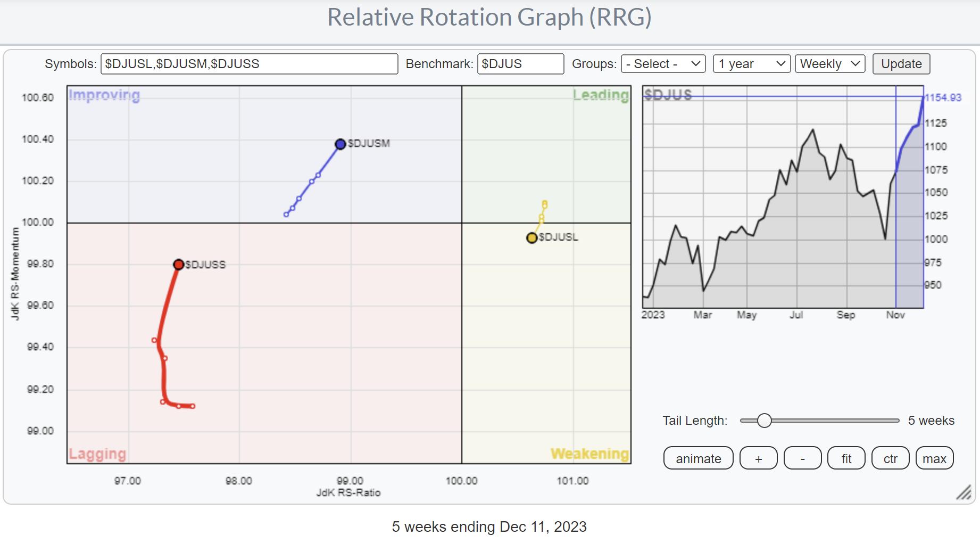Expand the 1 year range dropdown
The height and width of the screenshot is (543, 980).
pos(751,64)
